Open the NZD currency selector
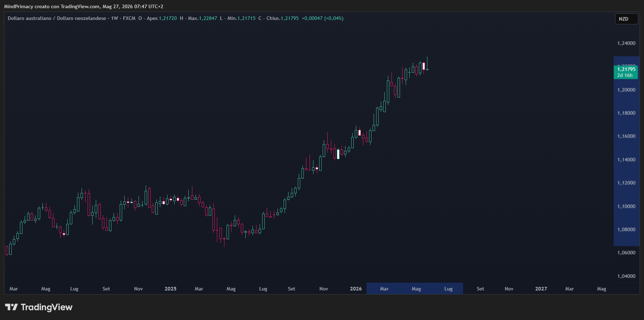644x320 pixels. tap(626, 19)
